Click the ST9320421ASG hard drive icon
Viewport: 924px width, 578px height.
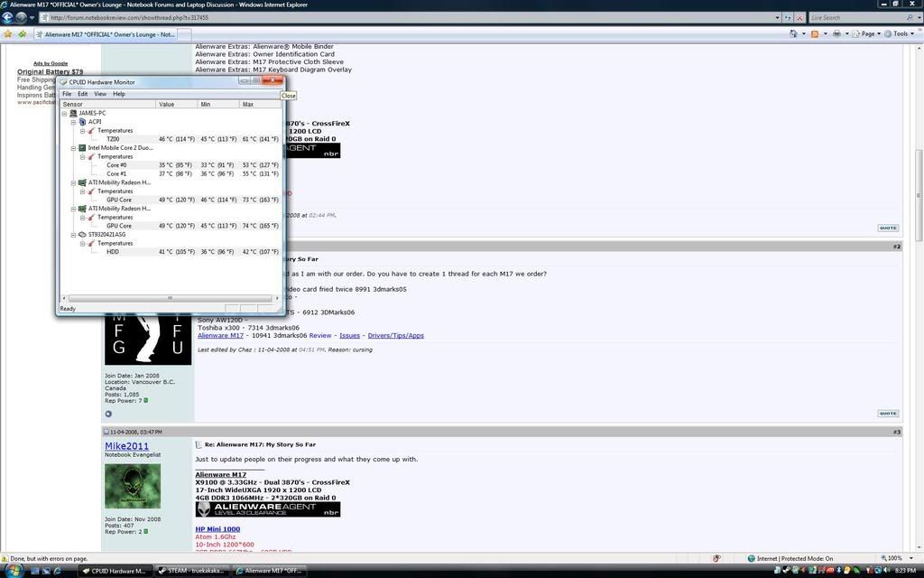point(82,235)
